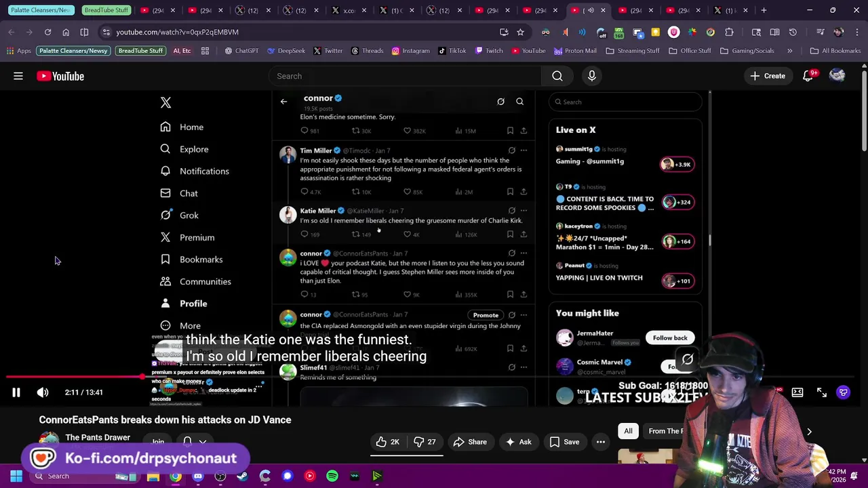Image resolution: width=868 pixels, height=488 pixels.
Task: Like the video with thumbs up
Action: pos(388,442)
